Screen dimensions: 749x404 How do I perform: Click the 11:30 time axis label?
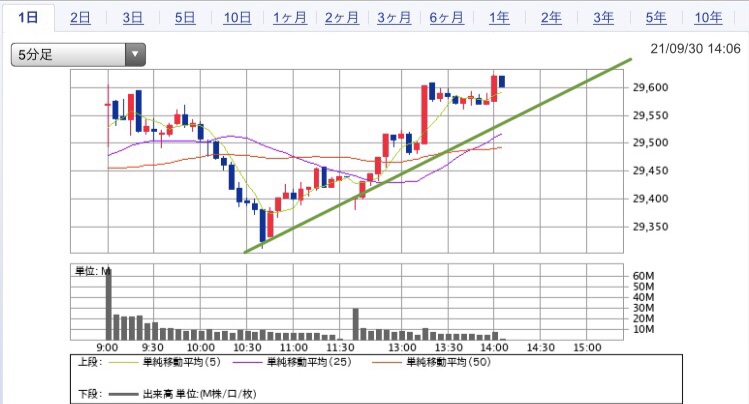[340, 347]
